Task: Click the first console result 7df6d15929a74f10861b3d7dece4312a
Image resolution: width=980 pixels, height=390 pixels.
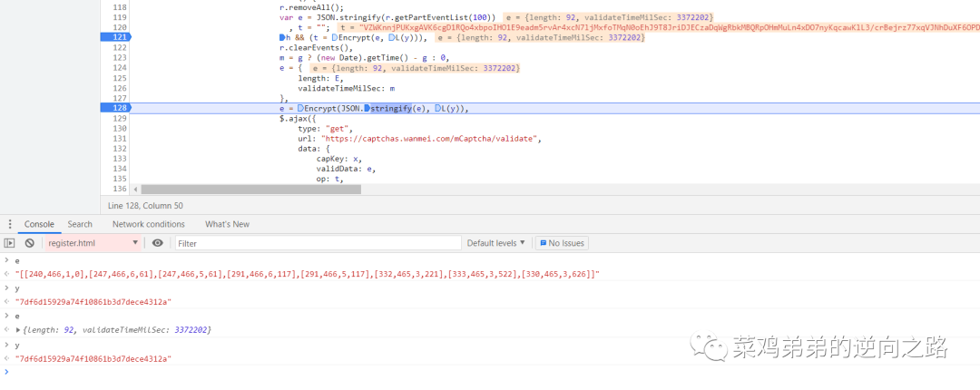Action: click(93, 303)
